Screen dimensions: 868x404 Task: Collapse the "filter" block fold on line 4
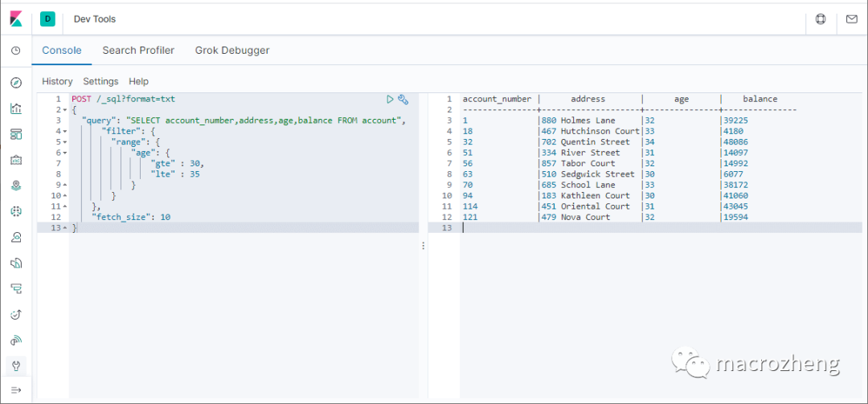tap(64, 131)
